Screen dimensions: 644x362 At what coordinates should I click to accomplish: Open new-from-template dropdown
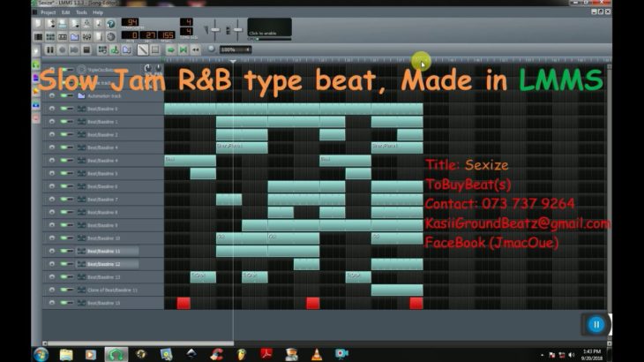[x=50, y=24]
